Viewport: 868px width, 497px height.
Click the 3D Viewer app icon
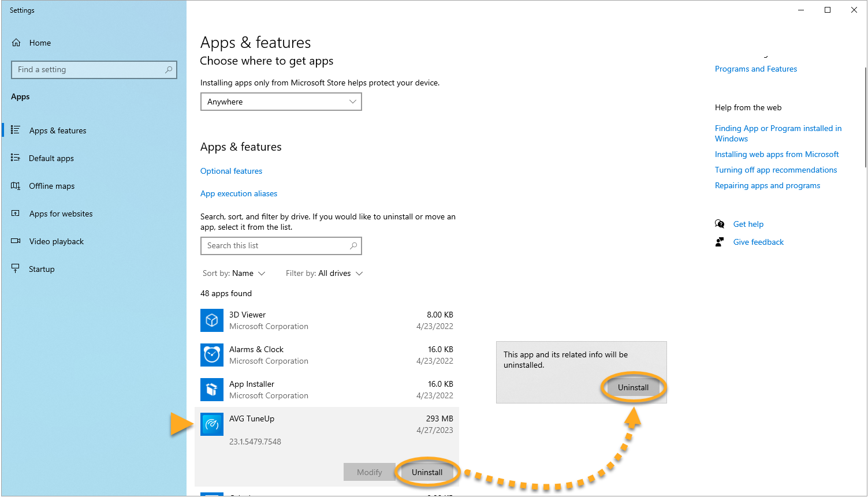pyautogui.click(x=212, y=320)
